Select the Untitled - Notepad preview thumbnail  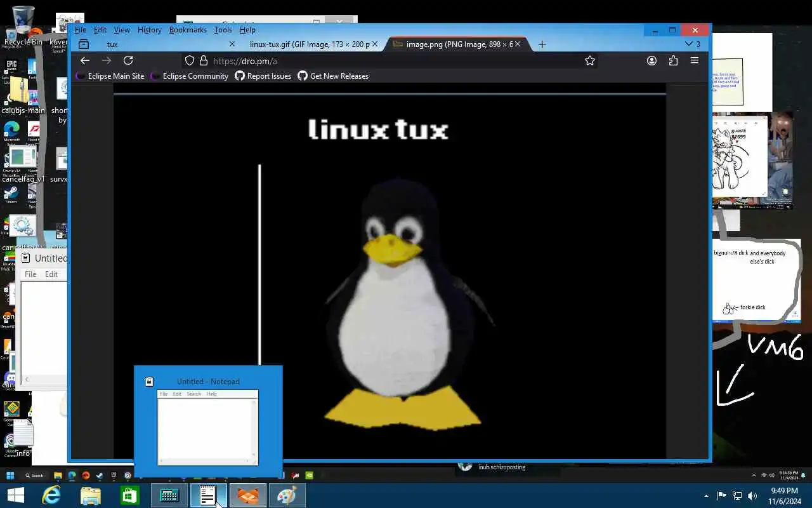(208, 421)
